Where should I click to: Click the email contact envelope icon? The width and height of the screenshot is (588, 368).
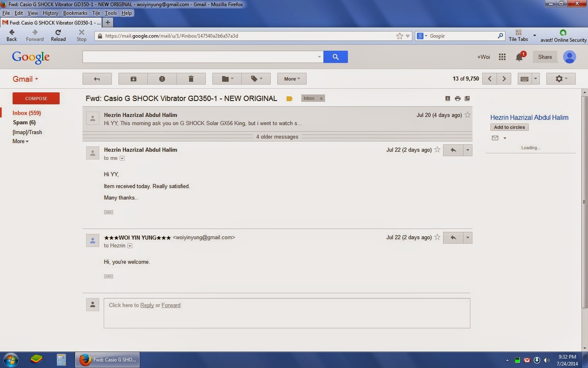point(495,138)
